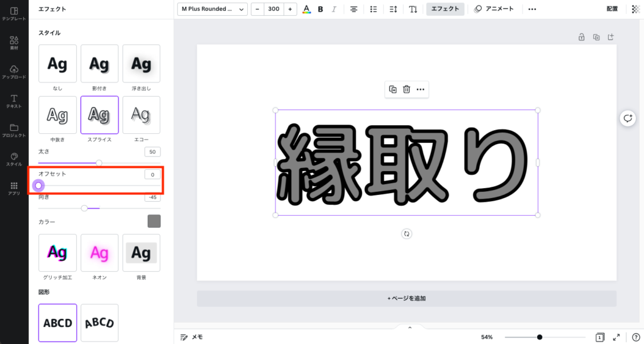Open the gray effect color swatch
644x344 pixels.
[154, 221]
